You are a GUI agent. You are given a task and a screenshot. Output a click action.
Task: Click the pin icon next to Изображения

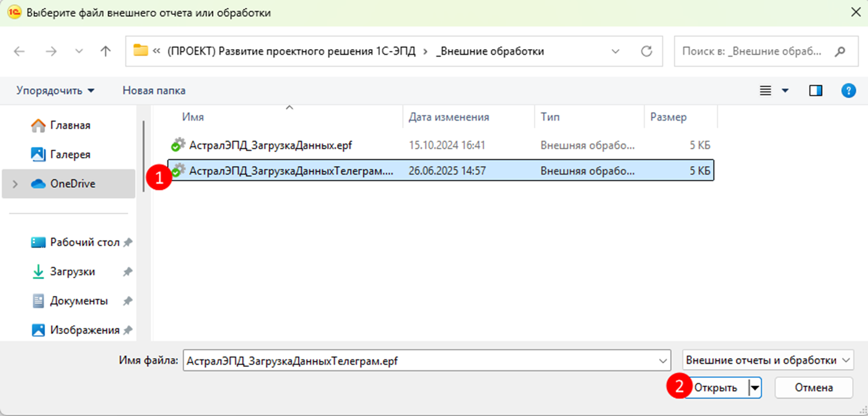click(128, 330)
